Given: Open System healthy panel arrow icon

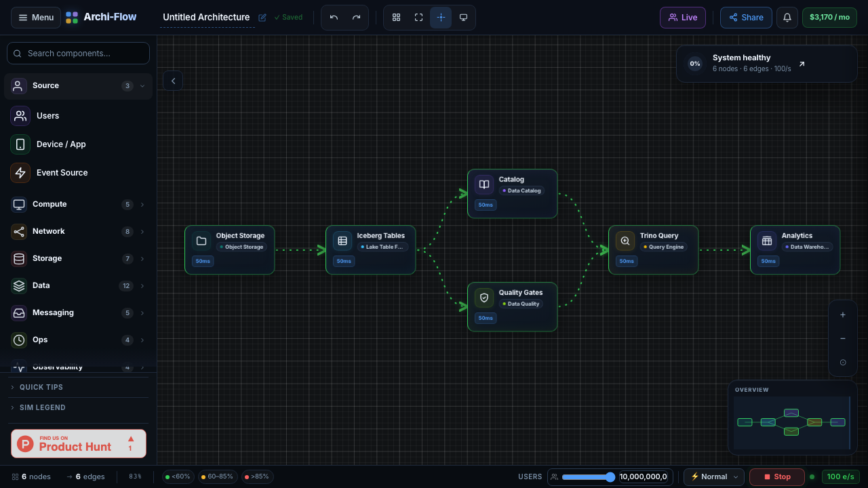Looking at the screenshot, I should [x=802, y=64].
